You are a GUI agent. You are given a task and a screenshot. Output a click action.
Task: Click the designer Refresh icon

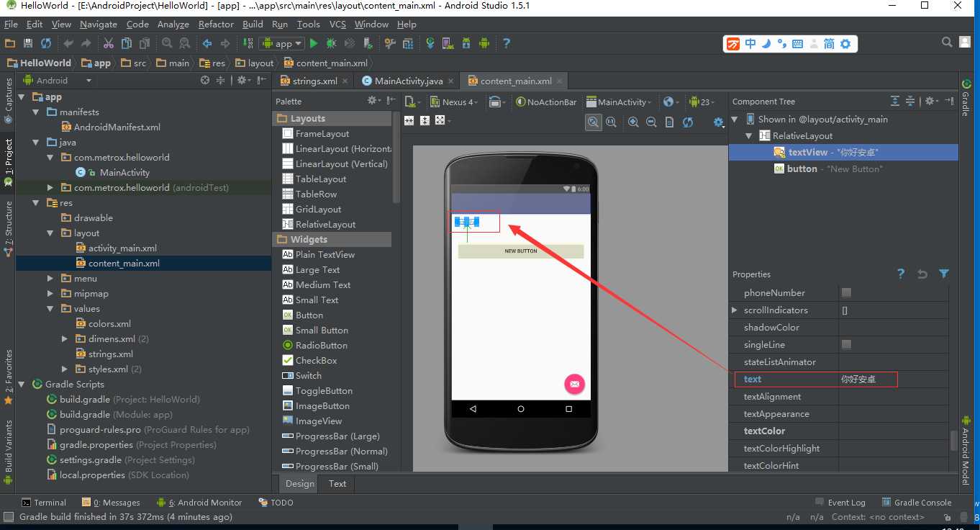pos(688,122)
